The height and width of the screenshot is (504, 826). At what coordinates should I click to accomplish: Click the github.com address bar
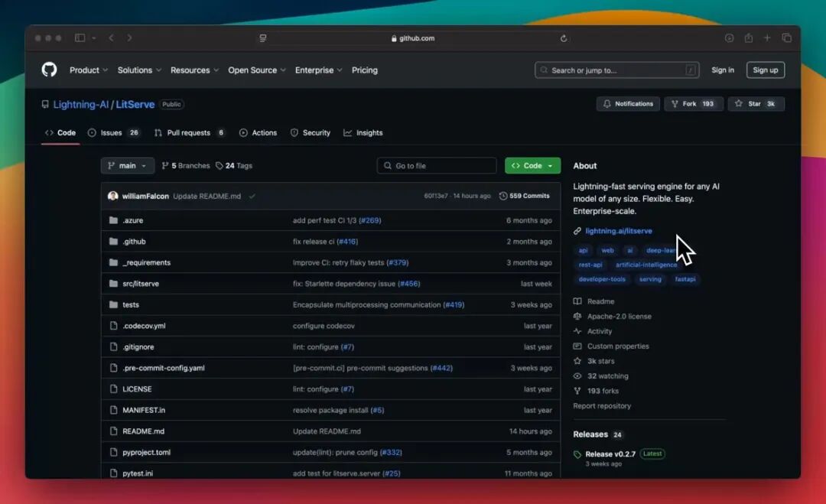click(413, 38)
